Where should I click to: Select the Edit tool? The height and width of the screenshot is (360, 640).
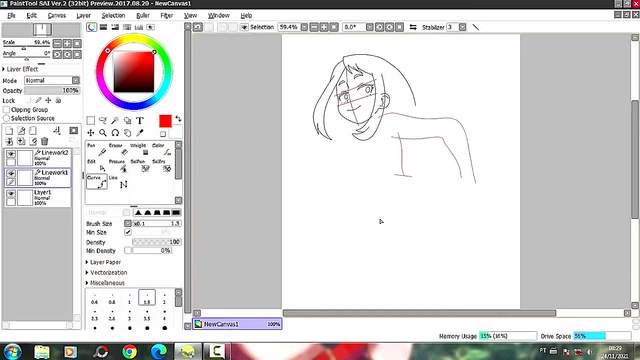pos(96,166)
